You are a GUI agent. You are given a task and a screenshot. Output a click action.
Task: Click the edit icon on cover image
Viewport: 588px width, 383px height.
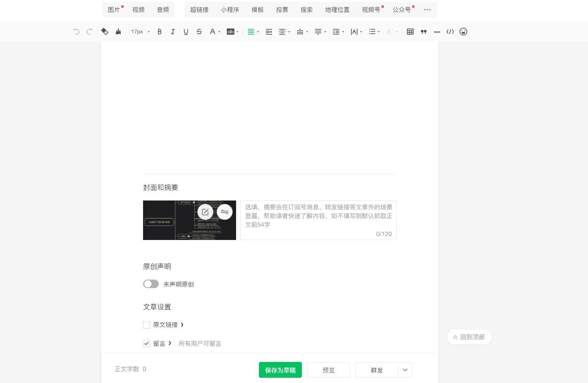(205, 212)
